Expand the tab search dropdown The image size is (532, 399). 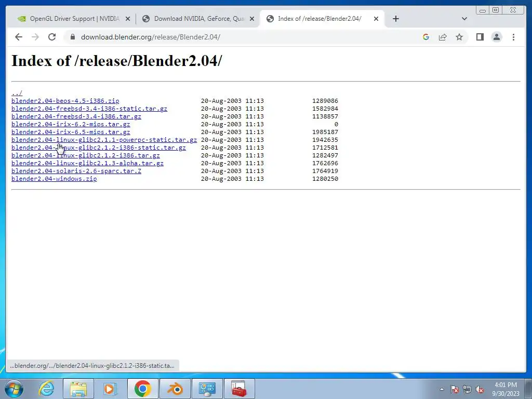464,19
